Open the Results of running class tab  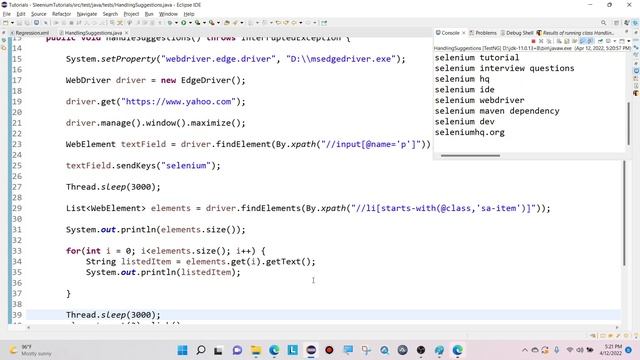575,33
